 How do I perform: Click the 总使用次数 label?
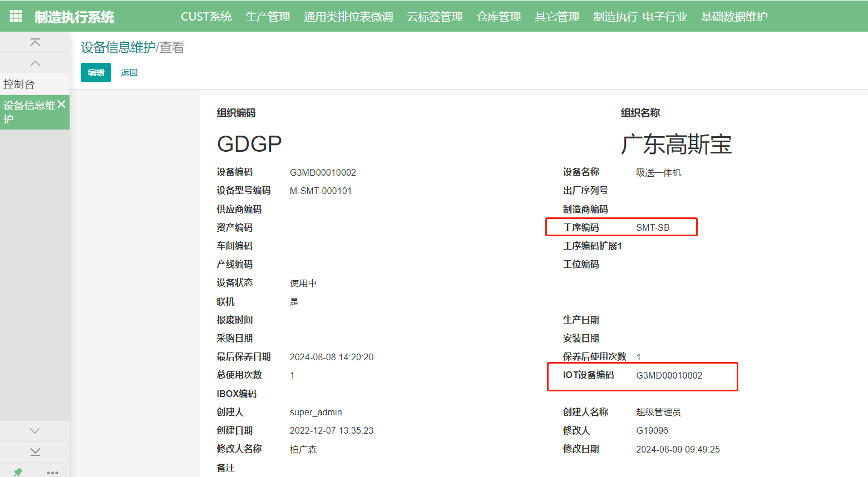pyautogui.click(x=239, y=375)
